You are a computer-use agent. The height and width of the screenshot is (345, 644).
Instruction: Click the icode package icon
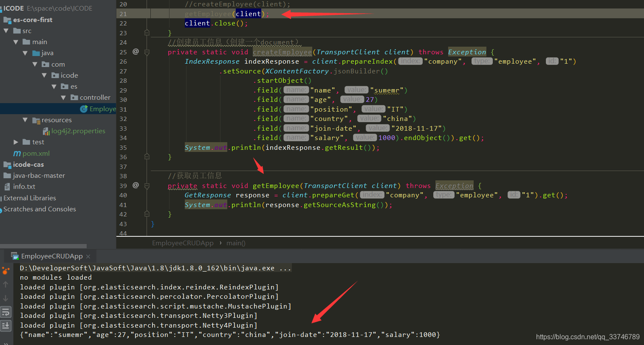[x=55, y=75]
